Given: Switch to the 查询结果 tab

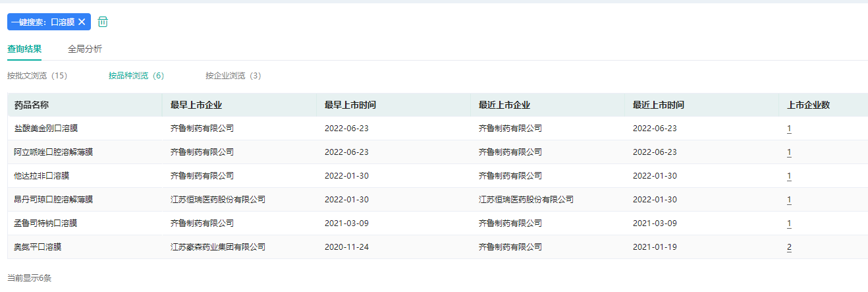Looking at the screenshot, I should 24,49.
